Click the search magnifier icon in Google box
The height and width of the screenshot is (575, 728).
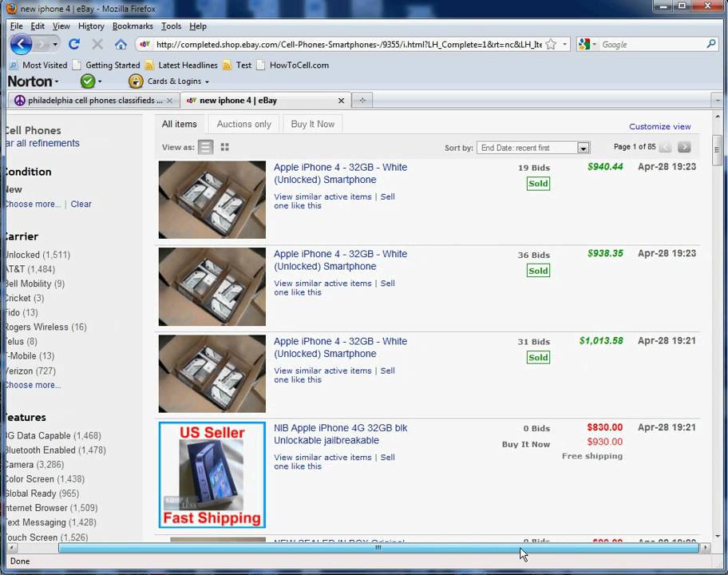(x=710, y=44)
